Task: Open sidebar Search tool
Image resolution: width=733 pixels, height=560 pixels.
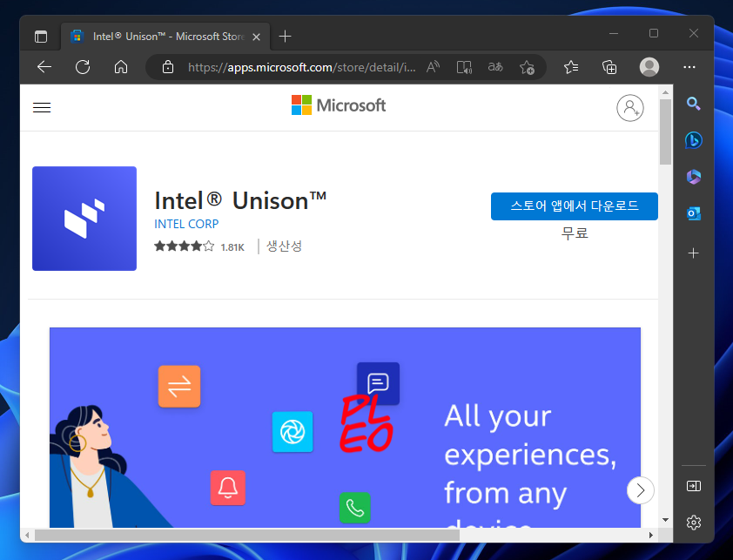Action: pos(694,104)
